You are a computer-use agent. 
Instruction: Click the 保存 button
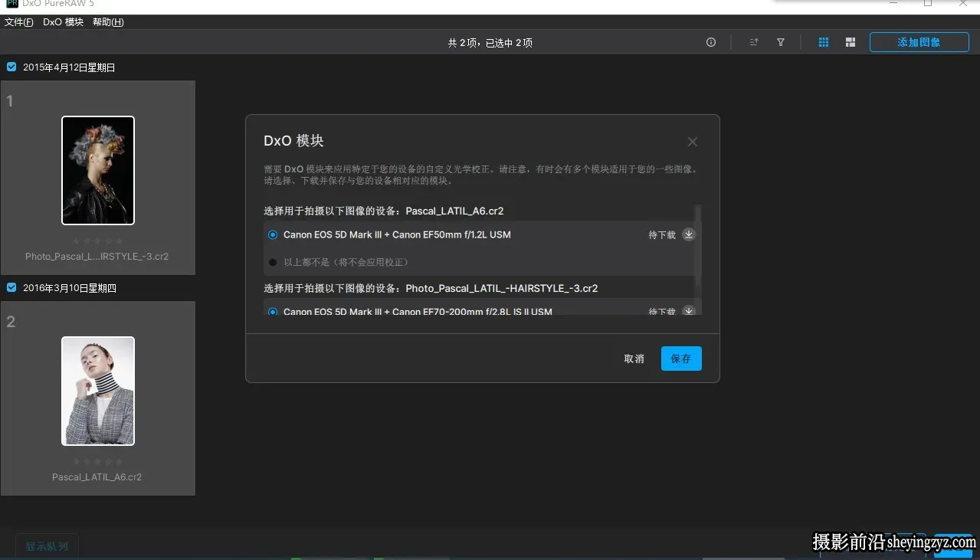click(681, 359)
